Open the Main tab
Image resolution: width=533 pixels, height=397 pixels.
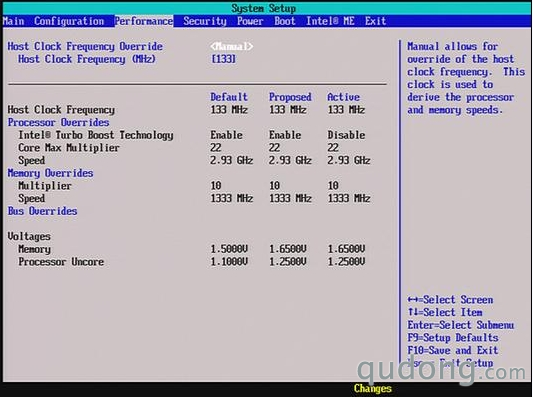[x=14, y=21]
